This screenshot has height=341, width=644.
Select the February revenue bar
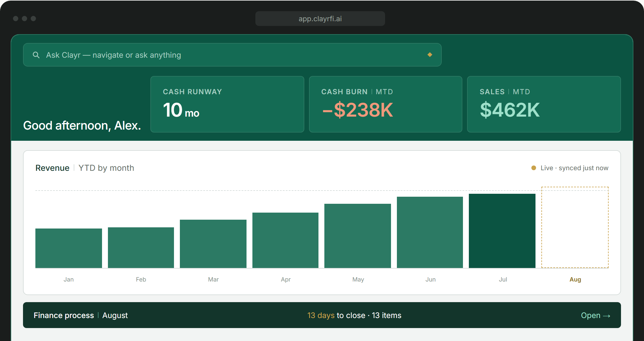coord(141,248)
